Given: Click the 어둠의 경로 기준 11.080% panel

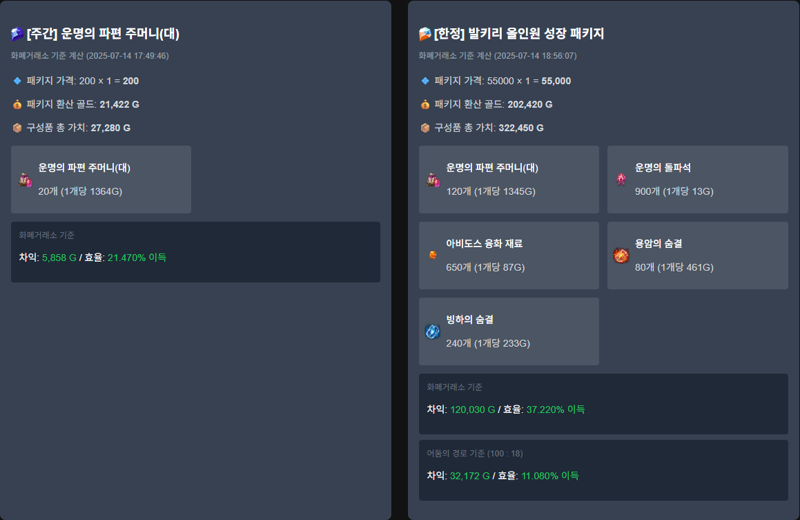Looking at the screenshot, I should click(x=604, y=470).
